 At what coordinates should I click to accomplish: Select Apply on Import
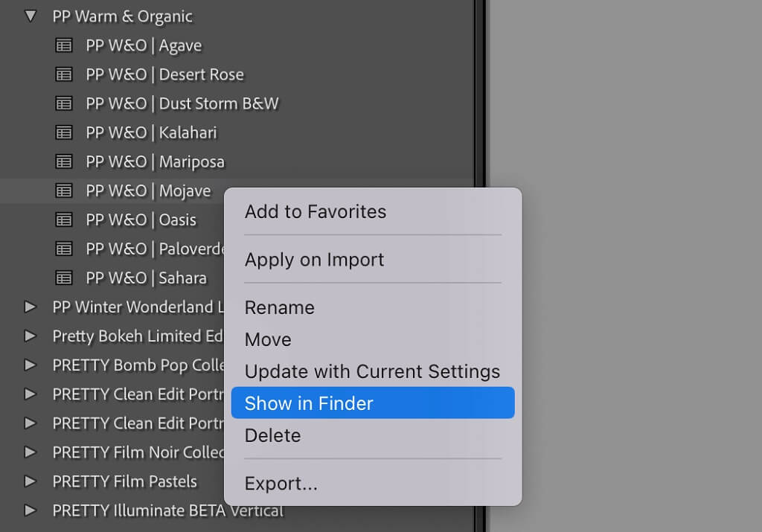[x=314, y=260]
